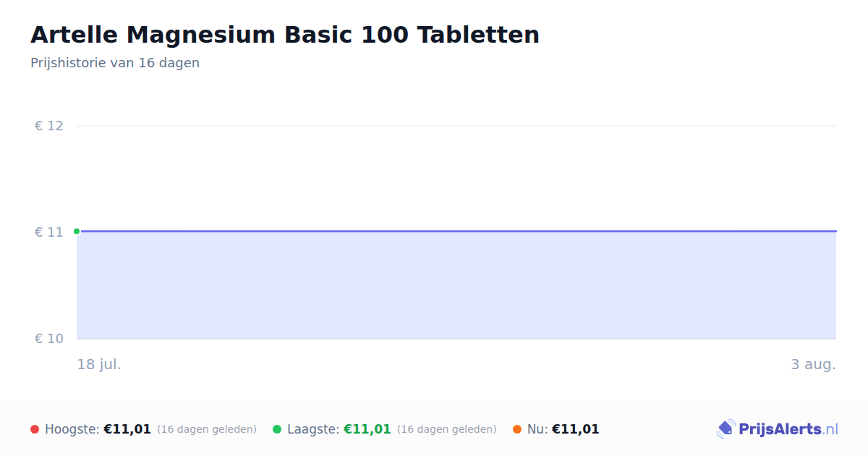This screenshot has height=456, width=868.
Task: Click the € 11 axis label
Action: click(x=49, y=232)
